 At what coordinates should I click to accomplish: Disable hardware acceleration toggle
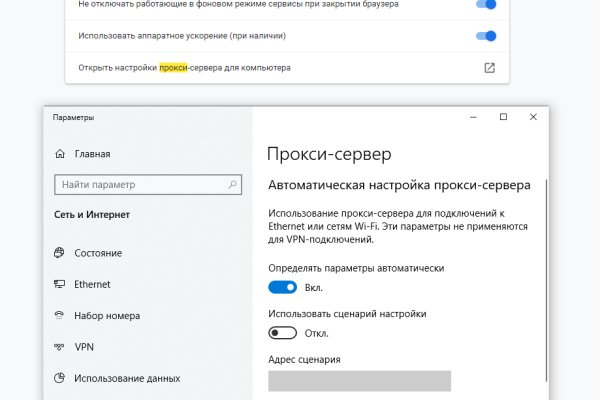click(486, 36)
